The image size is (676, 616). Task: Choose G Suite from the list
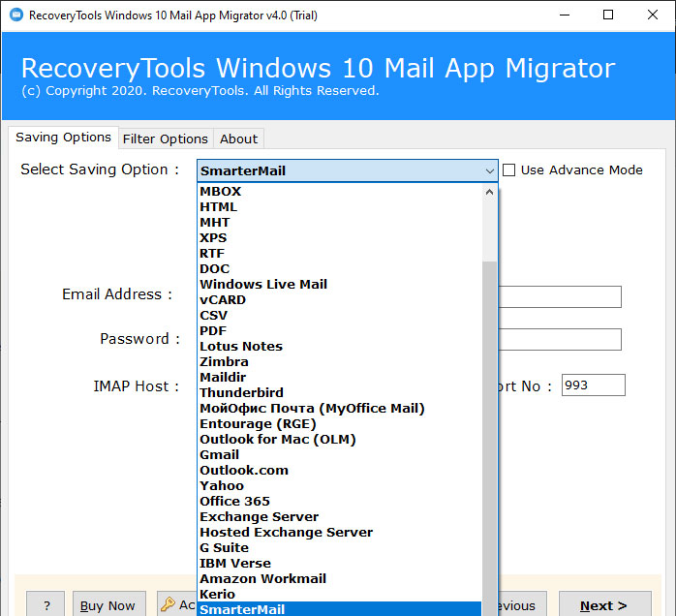[340, 548]
